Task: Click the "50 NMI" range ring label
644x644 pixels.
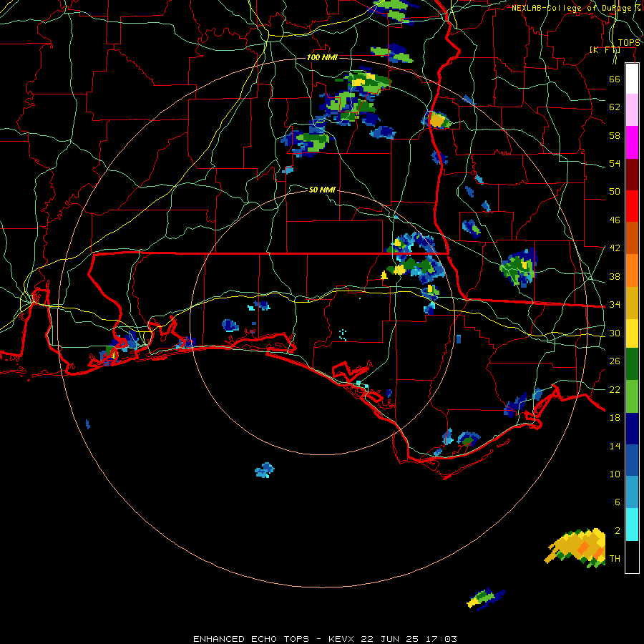Action: [x=322, y=190]
